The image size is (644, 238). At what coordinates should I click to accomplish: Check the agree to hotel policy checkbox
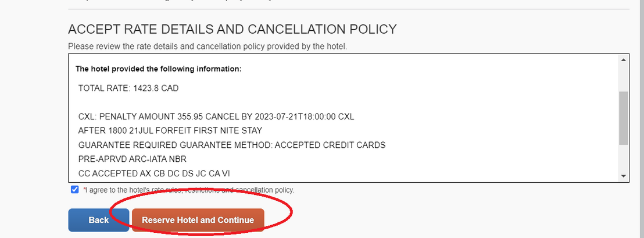click(74, 190)
